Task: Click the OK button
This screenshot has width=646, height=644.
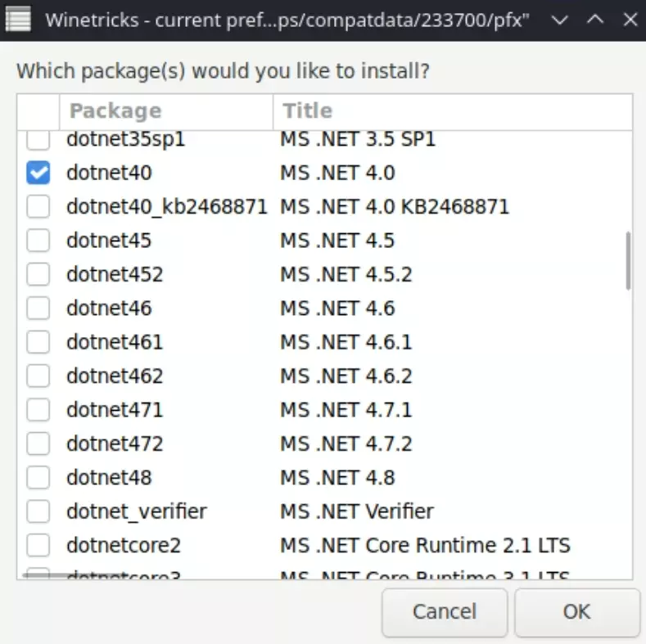Action: (x=576, y=611)
